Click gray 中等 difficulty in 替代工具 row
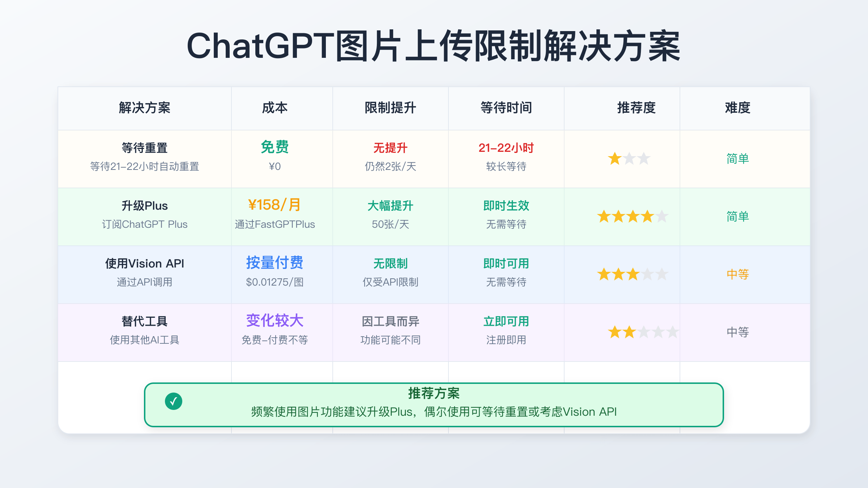 (x=738, y=332)
